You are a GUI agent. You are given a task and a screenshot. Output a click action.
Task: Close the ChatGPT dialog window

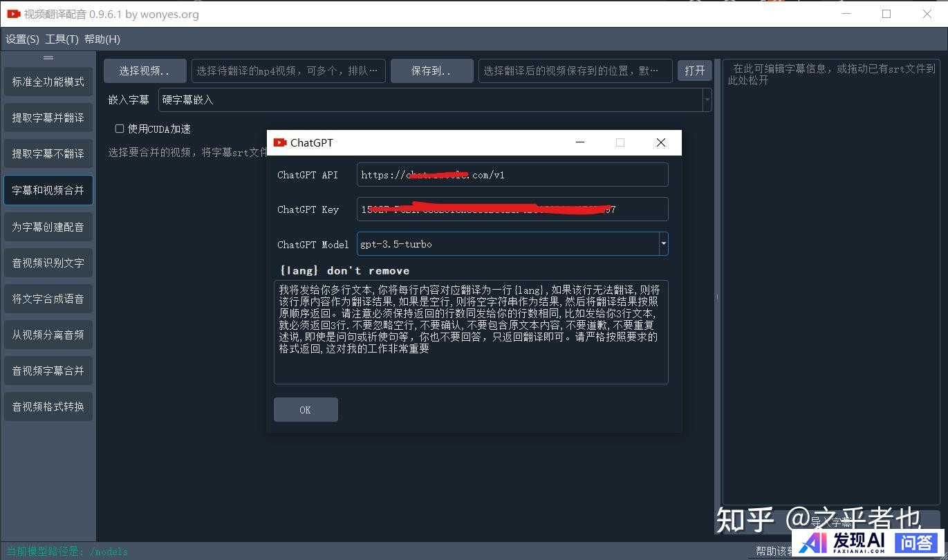click(660, 142)
